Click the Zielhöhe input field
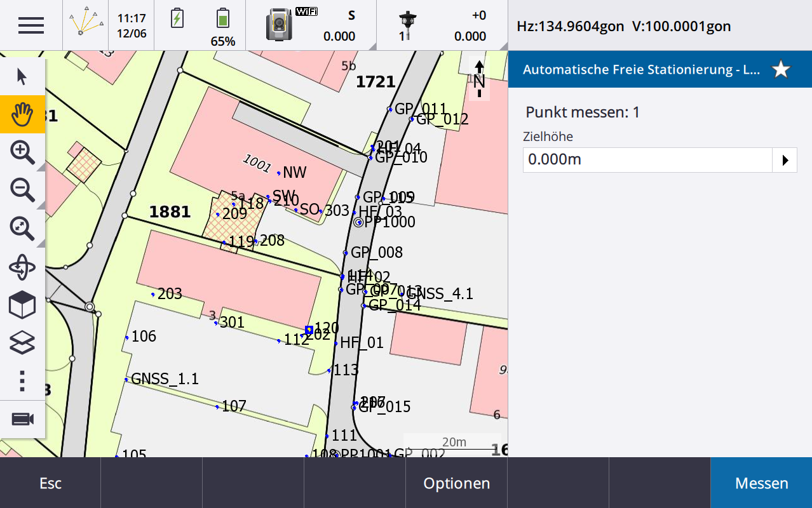The image size is (812, 508). (x=647, y=160)
